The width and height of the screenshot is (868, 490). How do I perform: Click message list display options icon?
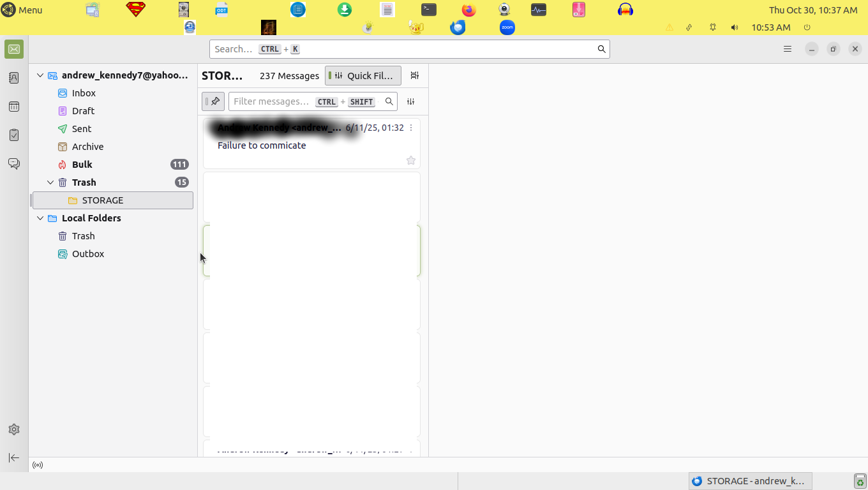coord(415,75)
